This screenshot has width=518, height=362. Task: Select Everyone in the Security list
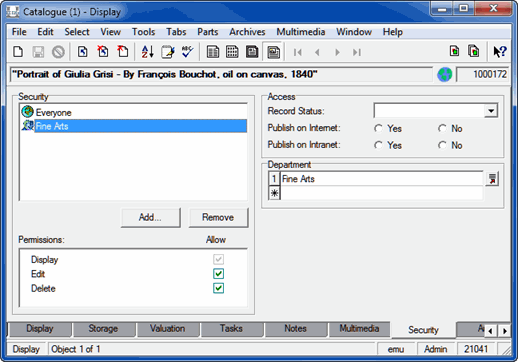coord(133,112)
